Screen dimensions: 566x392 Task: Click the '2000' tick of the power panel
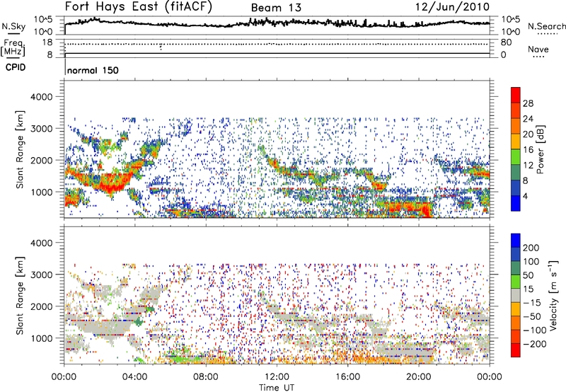point(41,160)
